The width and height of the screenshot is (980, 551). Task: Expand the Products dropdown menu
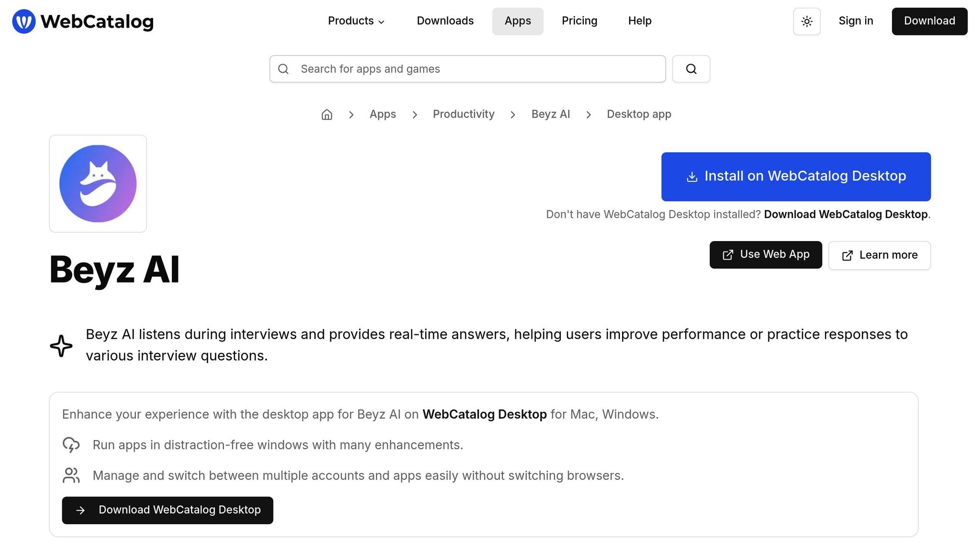pos(356,21)
